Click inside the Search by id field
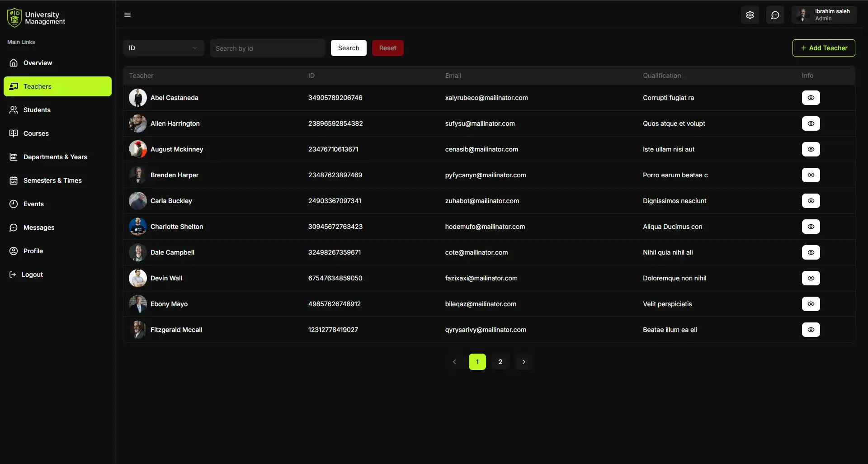The height and width of the screenshot is (464, 868). (267, 48)
